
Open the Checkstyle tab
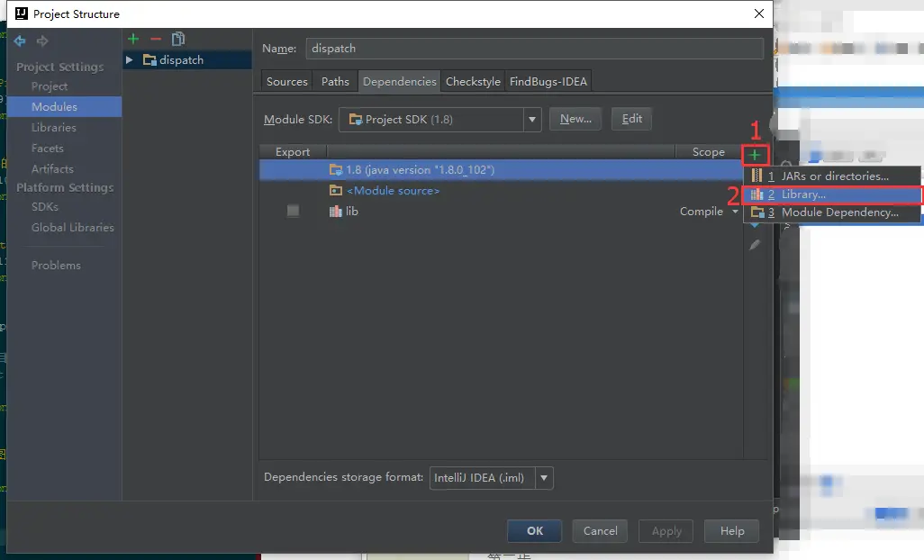[x=473, y=81]
